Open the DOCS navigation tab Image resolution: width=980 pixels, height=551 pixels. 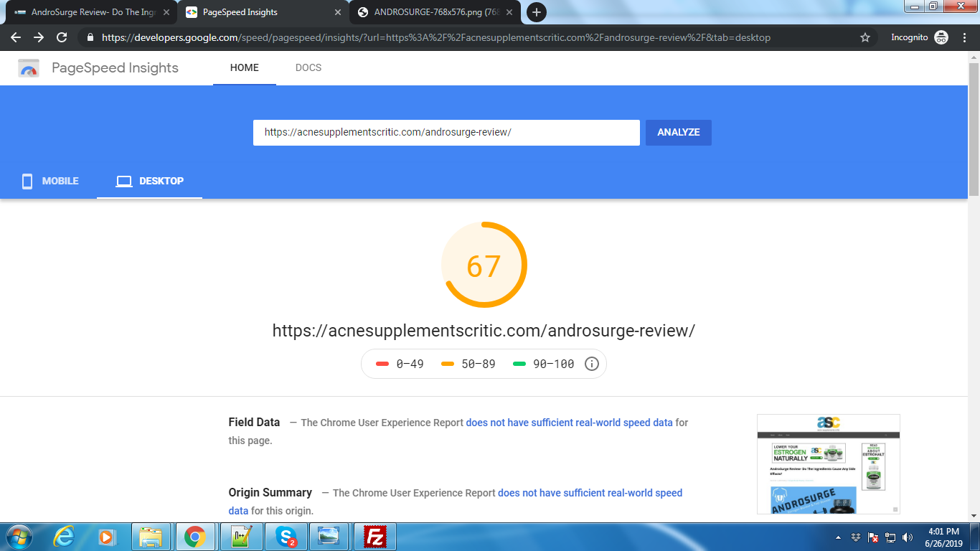tap(308, 67)
